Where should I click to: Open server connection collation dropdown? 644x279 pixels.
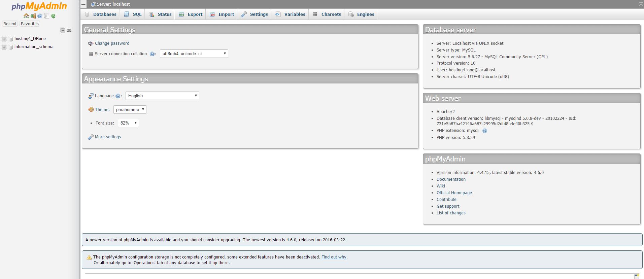(194, 54)
